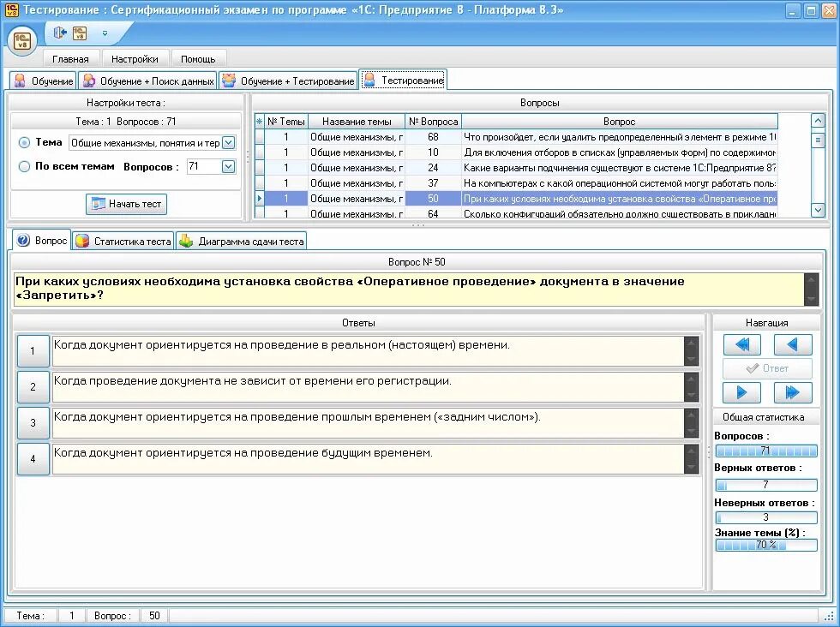840x627 pixels.
Task: Open the Помощь ribbon tab
Action: [x=198, y=59]
